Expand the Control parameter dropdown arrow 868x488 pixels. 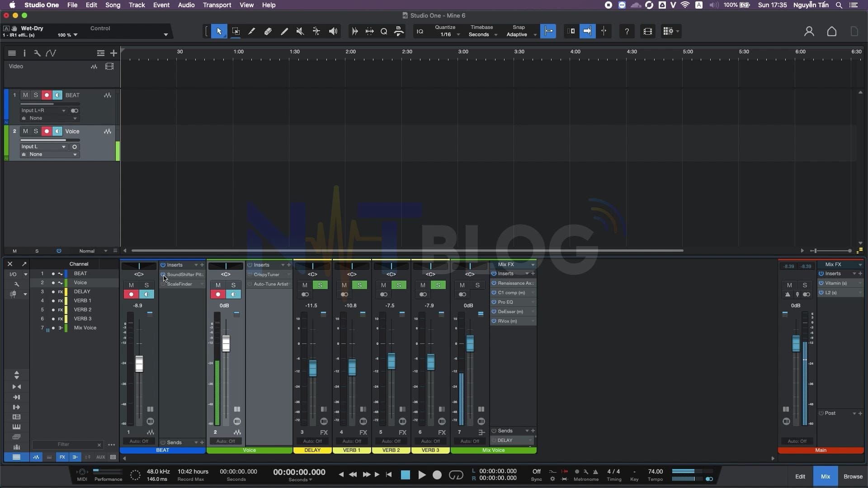coord(165,35)
